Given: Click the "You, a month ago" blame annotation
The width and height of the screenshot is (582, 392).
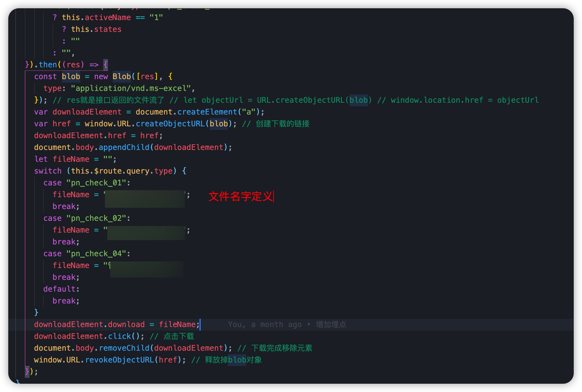Looking at the screenshot, I should 264,324.
